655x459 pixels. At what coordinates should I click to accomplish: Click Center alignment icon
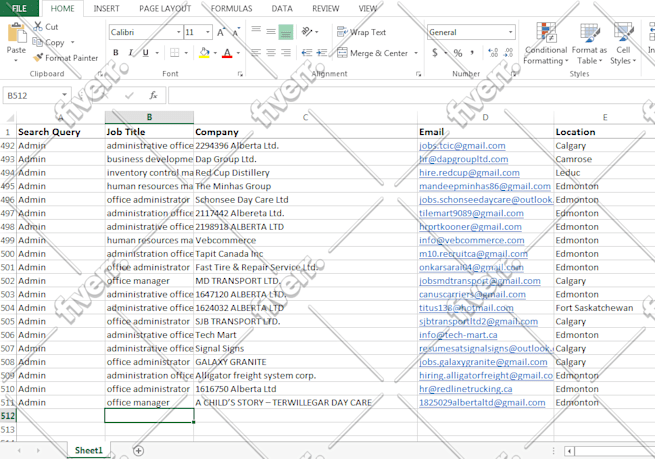[271, 53]
